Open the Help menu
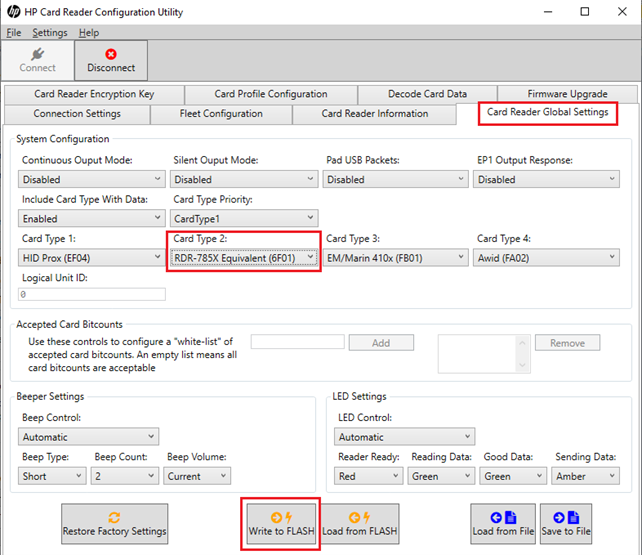642x555 pixels. point(89,32)
